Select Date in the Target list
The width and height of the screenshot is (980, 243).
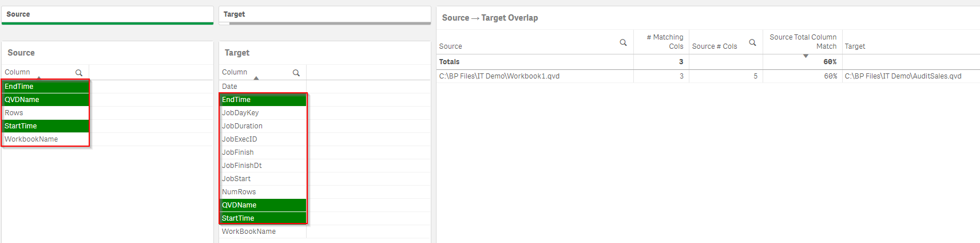263,87
